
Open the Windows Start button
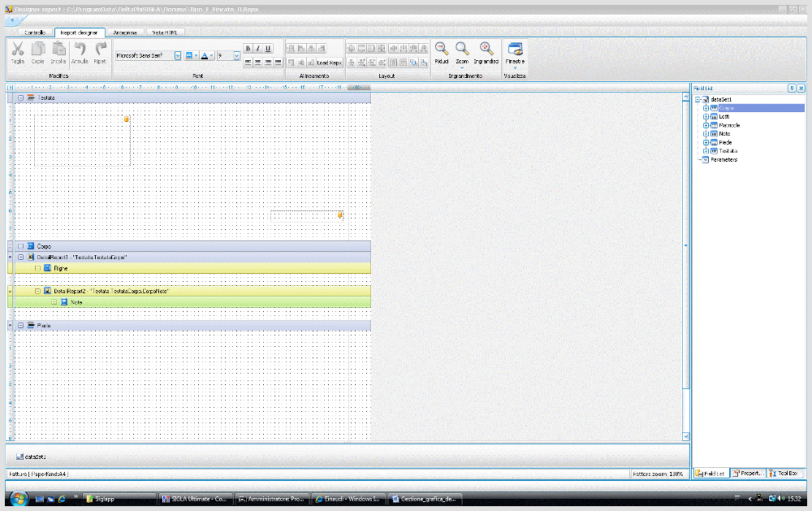[19, 499]
